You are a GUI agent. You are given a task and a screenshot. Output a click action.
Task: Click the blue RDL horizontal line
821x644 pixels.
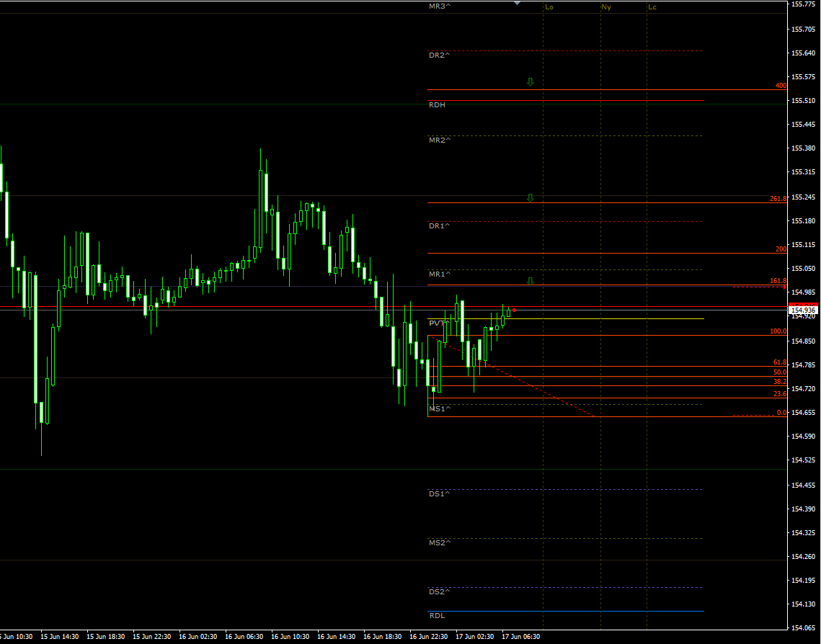click(566, 611)
